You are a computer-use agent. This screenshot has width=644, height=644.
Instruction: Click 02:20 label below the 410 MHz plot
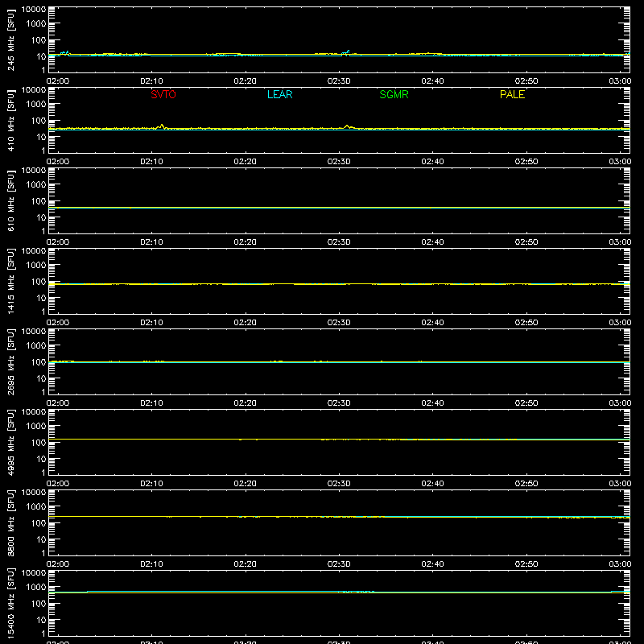point(246,162)
